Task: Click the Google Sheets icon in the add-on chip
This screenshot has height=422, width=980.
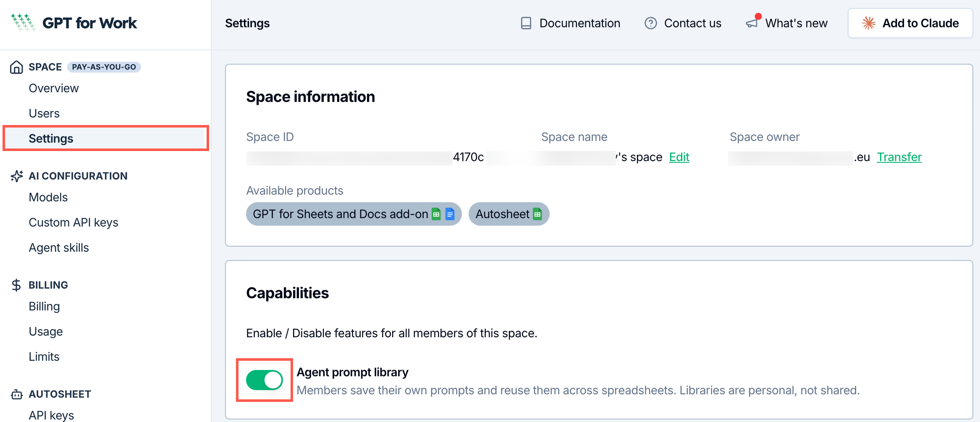Action: (436, 214)
